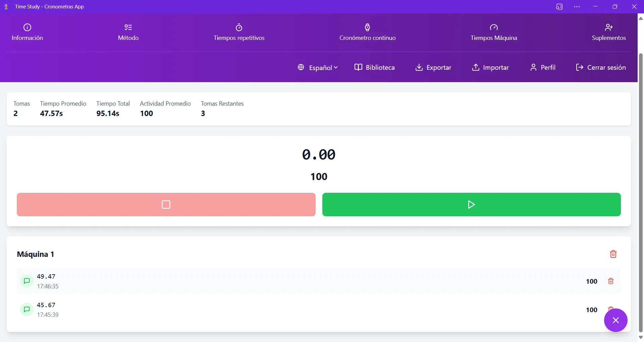Image resolution: width=644 pixels, height=342 pixels.
Task: Switch to the Método tab
Action: tap(128, 33)
